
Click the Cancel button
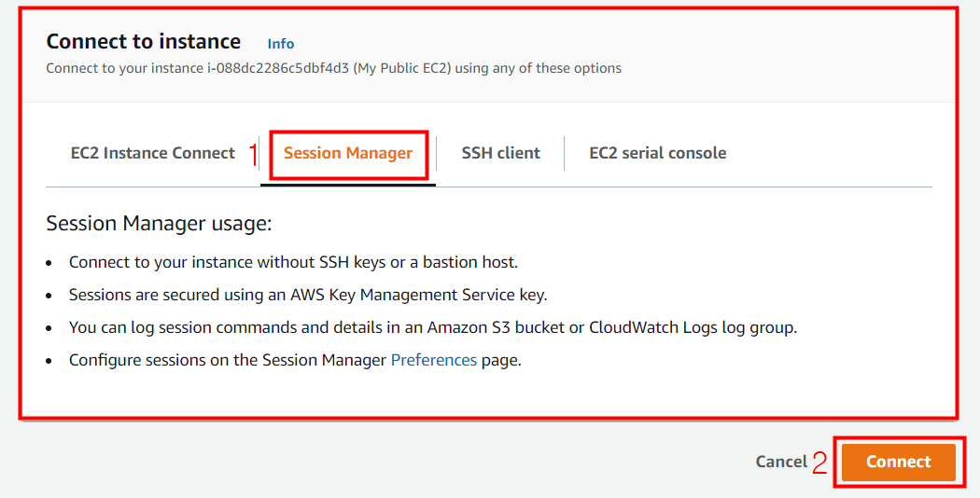pos(781,462)
